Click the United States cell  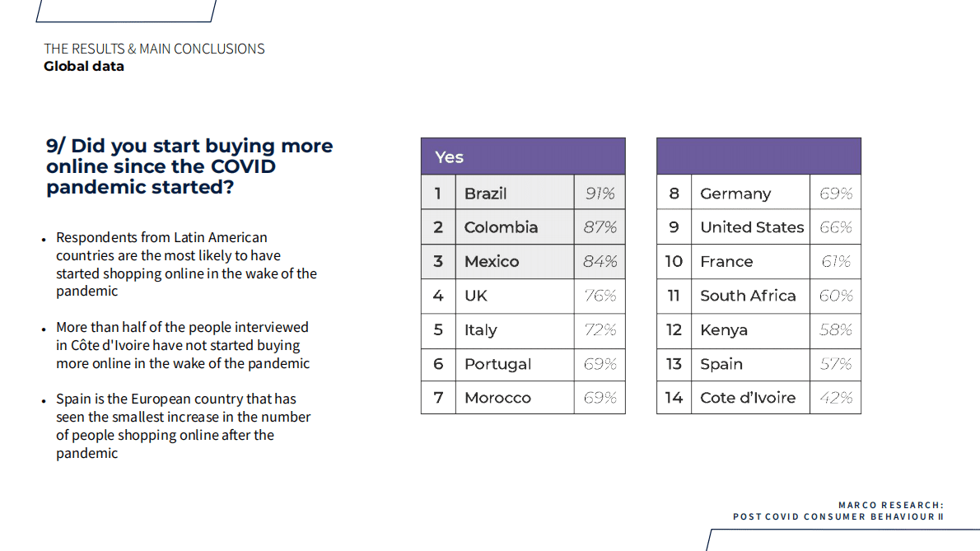pos(751,227)
